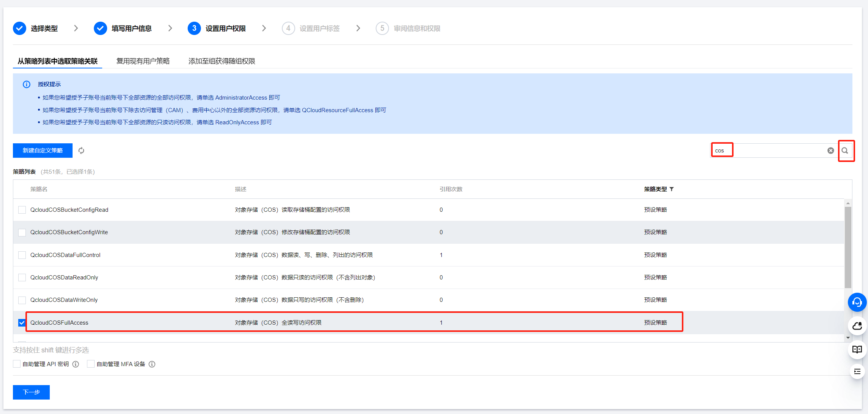This screenshot has width=868, height=414.
Task: Click the refresh policy list icon
Action: coord(81,151)
